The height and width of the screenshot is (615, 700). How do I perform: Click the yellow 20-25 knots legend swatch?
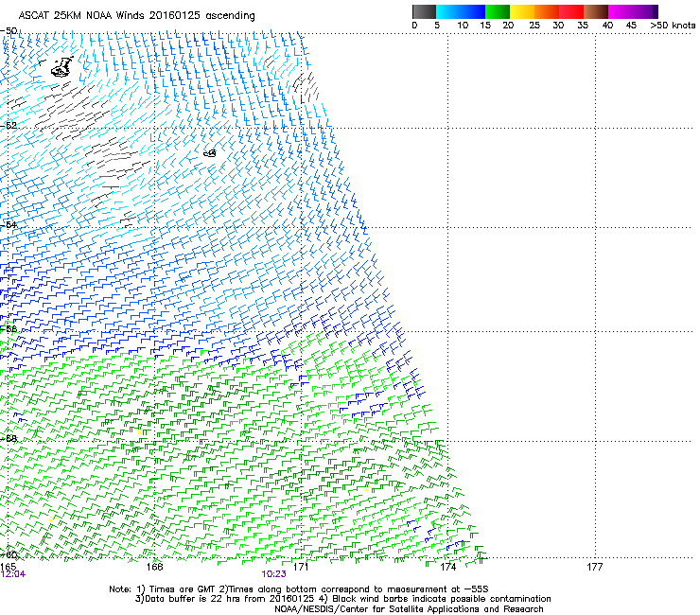pyautogui.click(x=522, y=11)
